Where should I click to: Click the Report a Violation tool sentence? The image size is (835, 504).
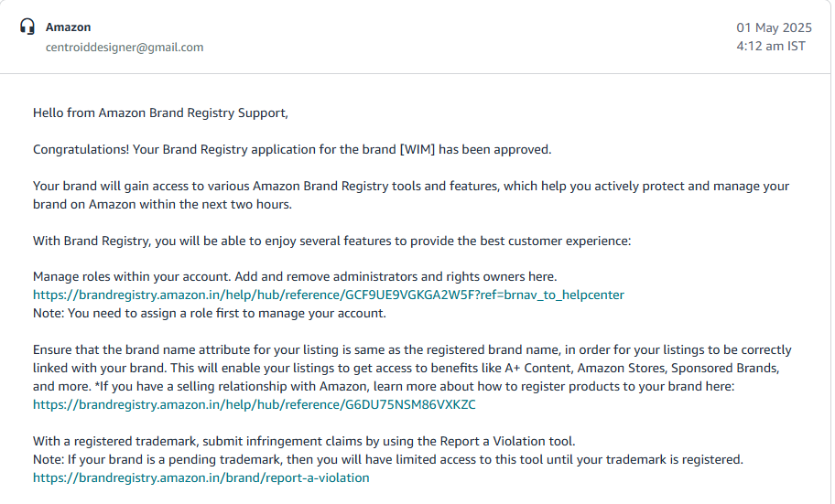click(x=304, y=441)
